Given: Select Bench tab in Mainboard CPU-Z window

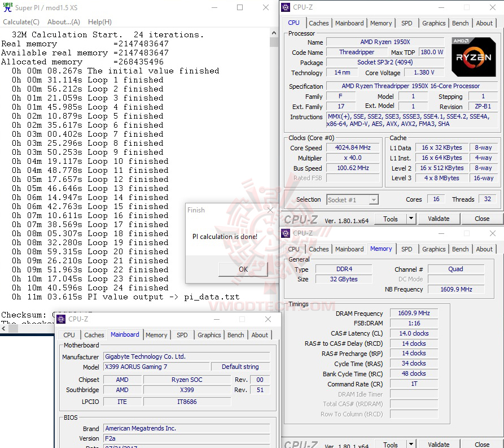Looking at the screenshot, I should (235, 335).
